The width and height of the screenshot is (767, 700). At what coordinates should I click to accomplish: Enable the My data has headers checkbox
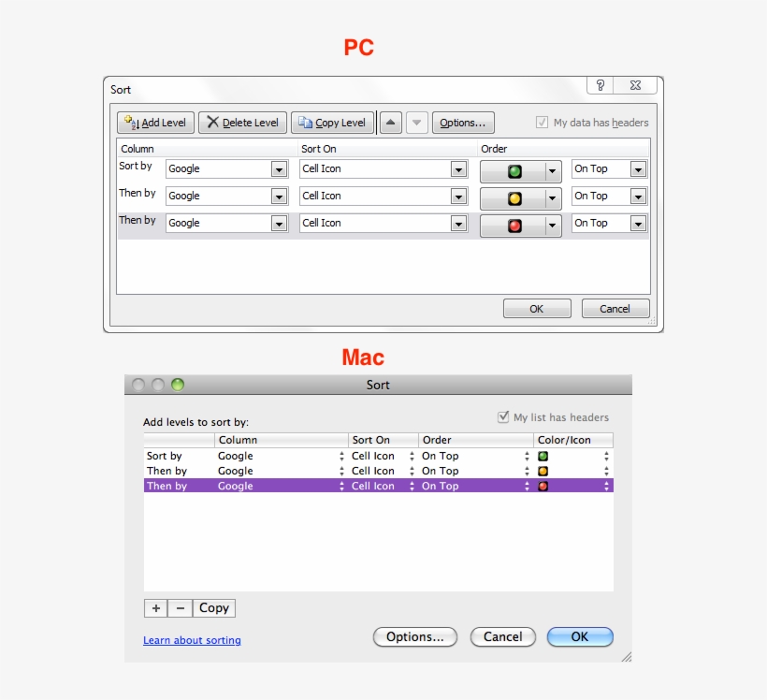coord(541,123)
